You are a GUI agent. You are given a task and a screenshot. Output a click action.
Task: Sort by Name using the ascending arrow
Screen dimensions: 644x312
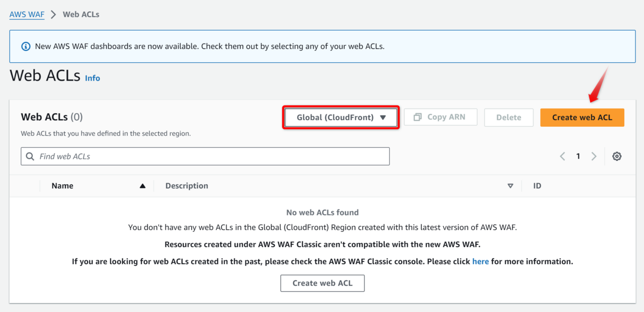(142, 186)
